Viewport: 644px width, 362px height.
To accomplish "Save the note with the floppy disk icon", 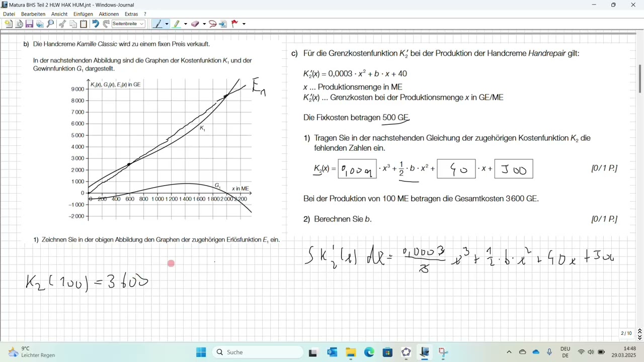I will click(30, 24).
